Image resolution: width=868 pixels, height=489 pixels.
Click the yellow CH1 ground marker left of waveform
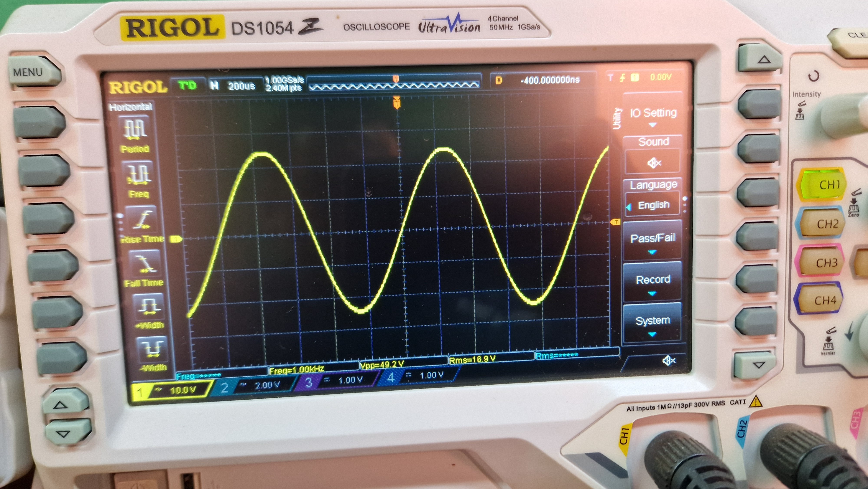tap(176, 240)
